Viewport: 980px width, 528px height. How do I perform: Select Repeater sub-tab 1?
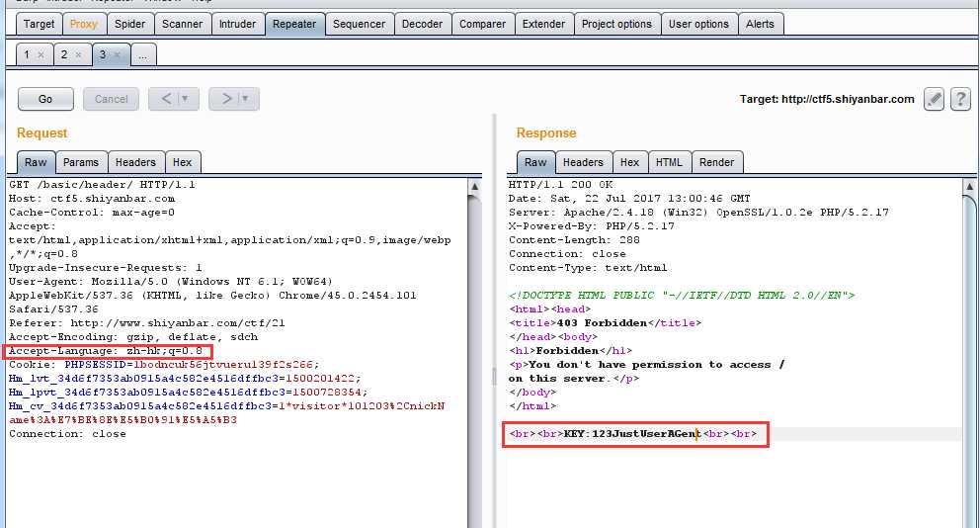[x=27, y=54]
